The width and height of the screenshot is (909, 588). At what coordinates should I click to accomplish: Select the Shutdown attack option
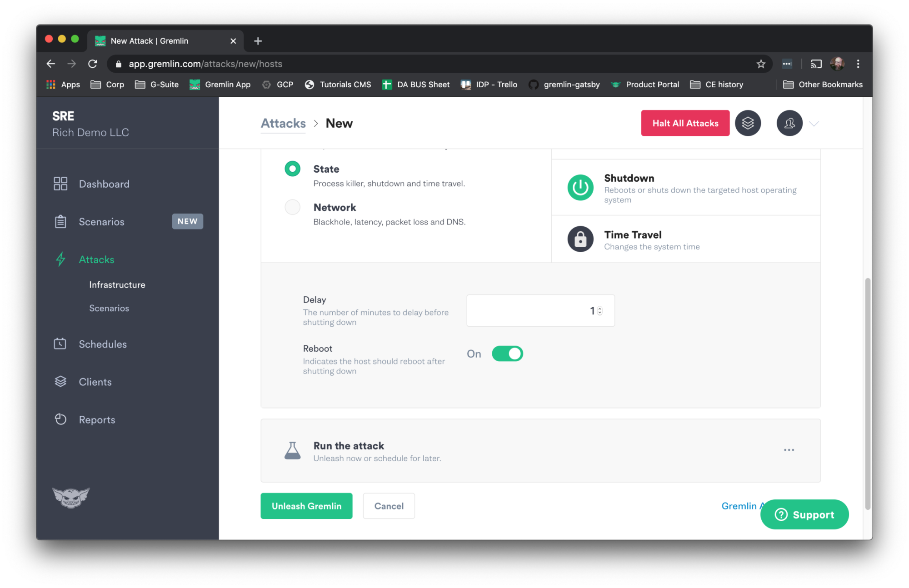(686, 188)
